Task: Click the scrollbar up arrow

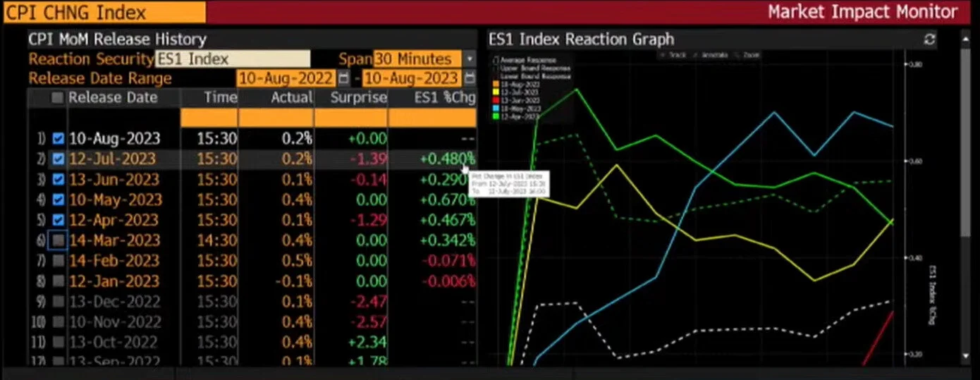Action: (x=965, y=40)
